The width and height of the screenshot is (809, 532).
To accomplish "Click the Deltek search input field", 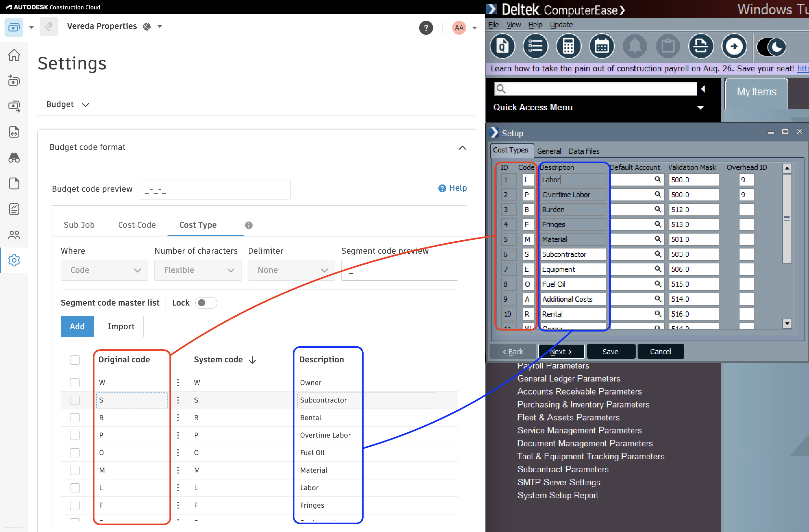I will [595, 89].
